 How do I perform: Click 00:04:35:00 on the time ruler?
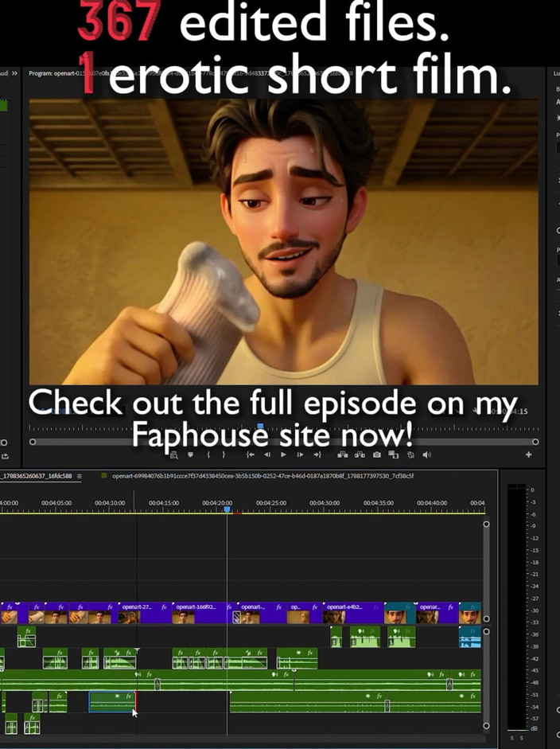(x=379, y=503)
